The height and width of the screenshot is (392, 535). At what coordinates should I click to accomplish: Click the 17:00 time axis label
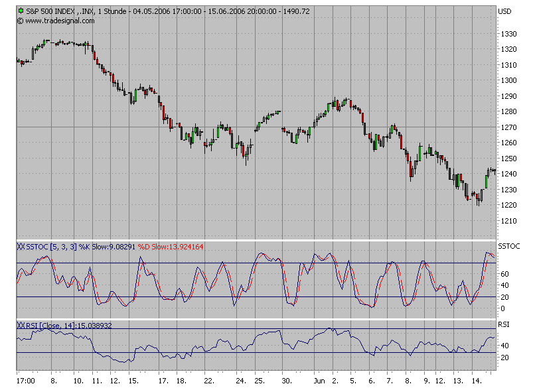click(26, 381)
